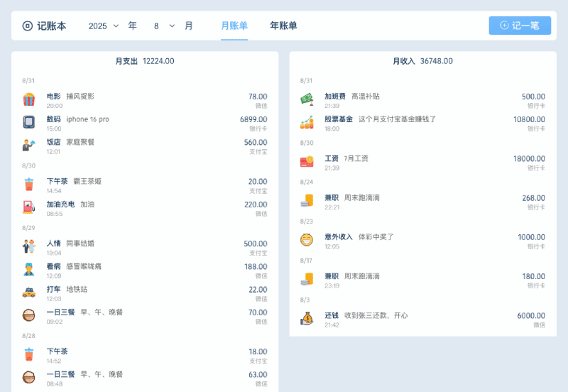Click the 记账本 app logo icon
This screenshot has height=392, width=568.
(28, 26)
